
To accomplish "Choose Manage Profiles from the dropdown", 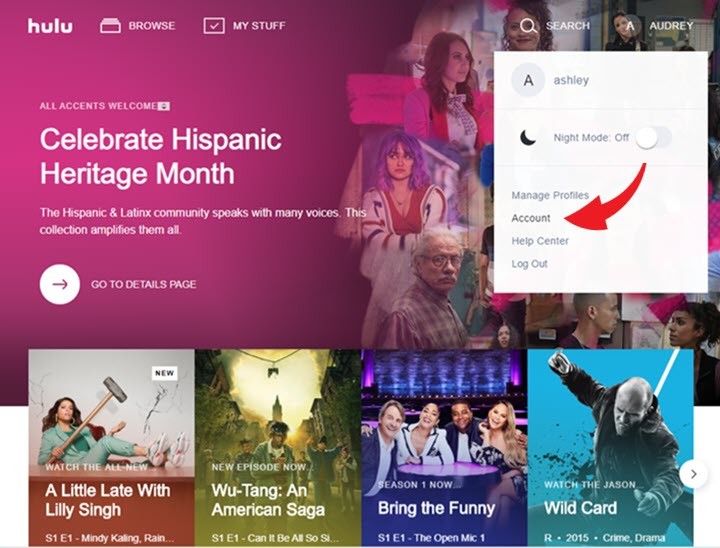I will click(550, 195).
